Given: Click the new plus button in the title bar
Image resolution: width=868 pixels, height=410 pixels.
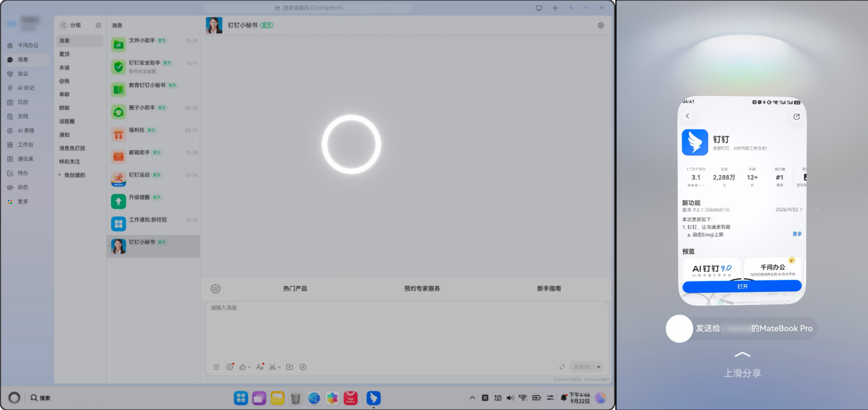Looking at the screenshot, I should point(555,8).
